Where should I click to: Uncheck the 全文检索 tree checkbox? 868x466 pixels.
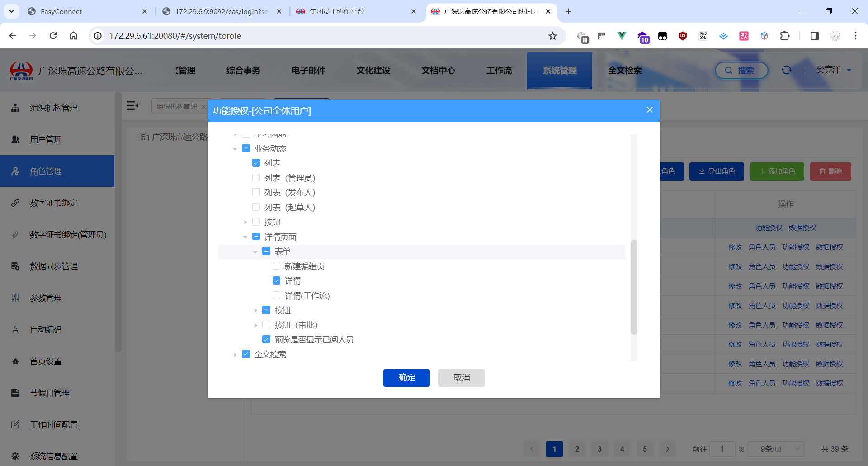[246, 354]
